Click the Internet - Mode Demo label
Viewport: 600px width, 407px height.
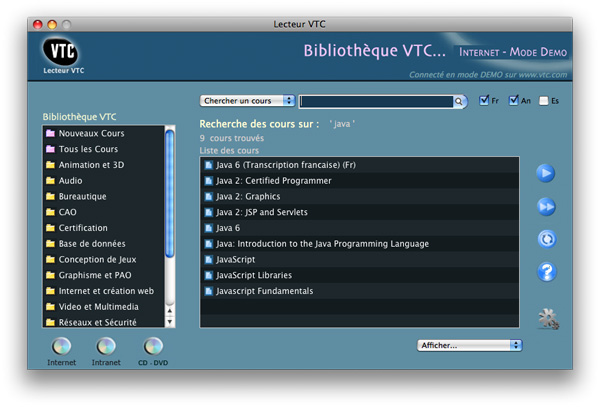(513, 52)
